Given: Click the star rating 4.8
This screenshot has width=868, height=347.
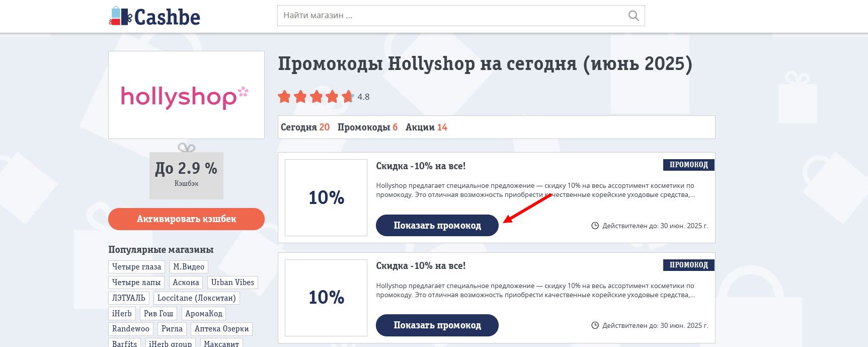Looking at the screenshot, I should (324, 96).
